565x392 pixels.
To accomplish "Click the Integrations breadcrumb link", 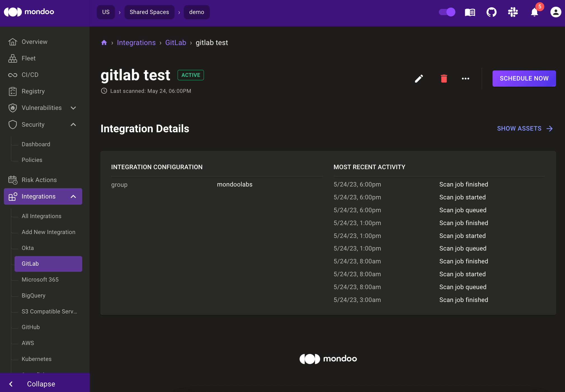I will pos(136,42).
